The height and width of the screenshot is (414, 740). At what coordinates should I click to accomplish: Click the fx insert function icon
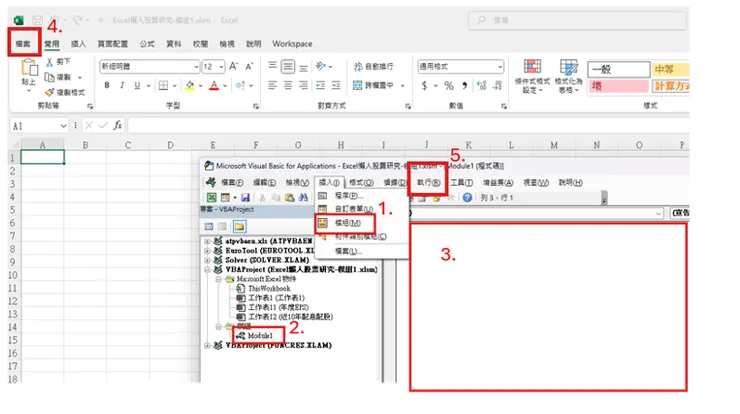point(118,126)
